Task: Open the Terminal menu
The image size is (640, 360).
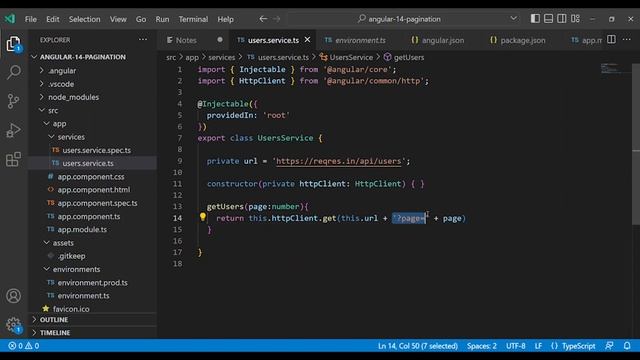Action: (x=193, y=19)
